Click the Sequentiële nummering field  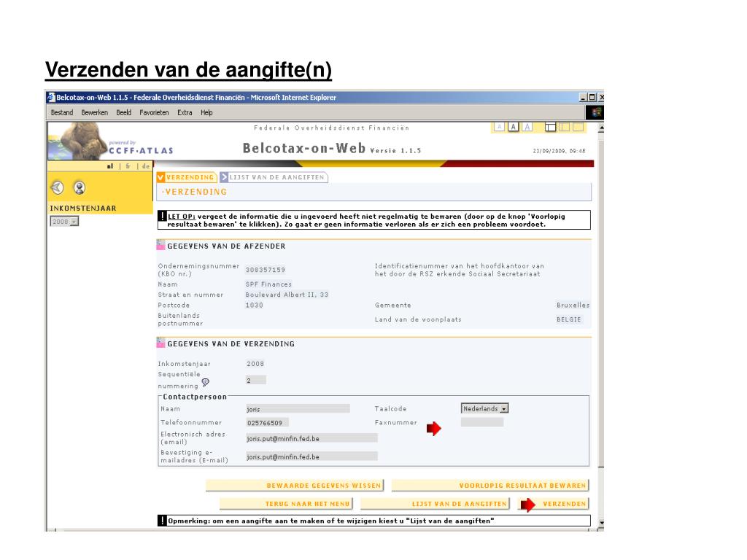[256, 380]
